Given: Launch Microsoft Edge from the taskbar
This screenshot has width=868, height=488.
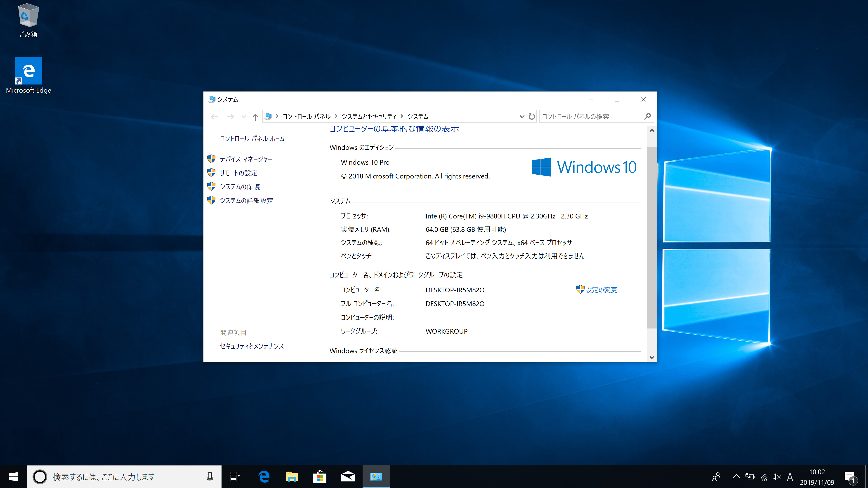Looking at the screenshot, I should (x=264, y=476).
